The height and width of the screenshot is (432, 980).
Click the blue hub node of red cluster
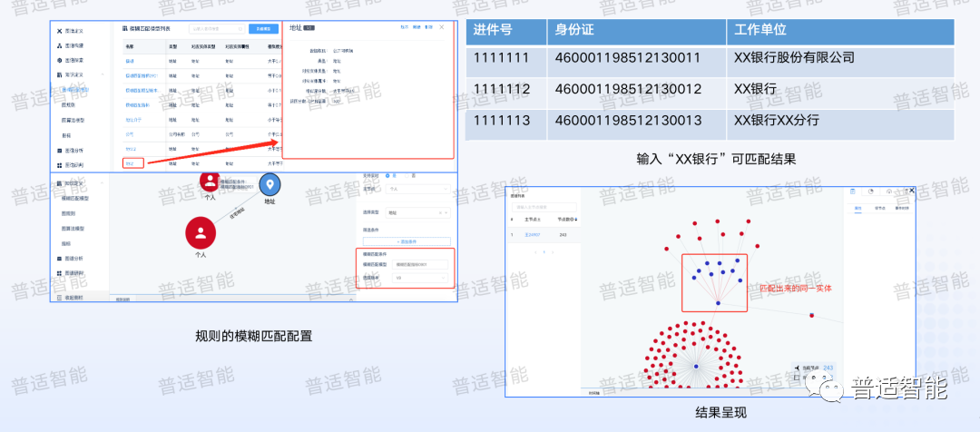[696, 367]
